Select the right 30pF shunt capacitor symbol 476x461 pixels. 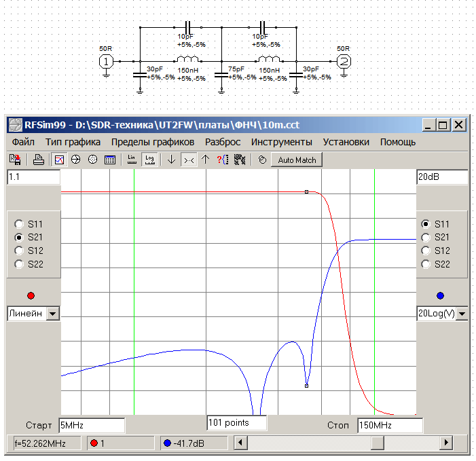click(x=296, y=75)
